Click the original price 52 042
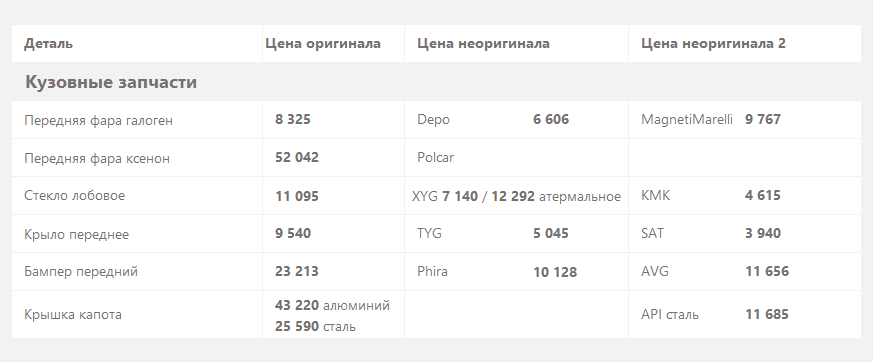This screenshot has width=874, height=364. click(x=297, y=158)
